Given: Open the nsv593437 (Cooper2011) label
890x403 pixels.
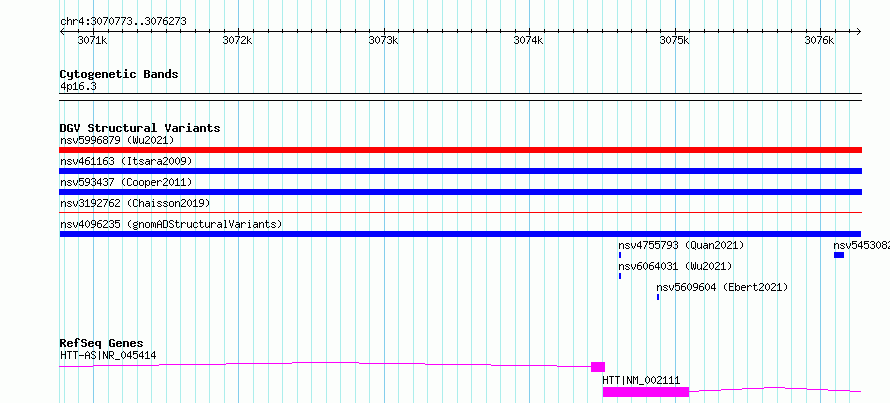Looking at the screenshot, I should (x=126, y=182).
